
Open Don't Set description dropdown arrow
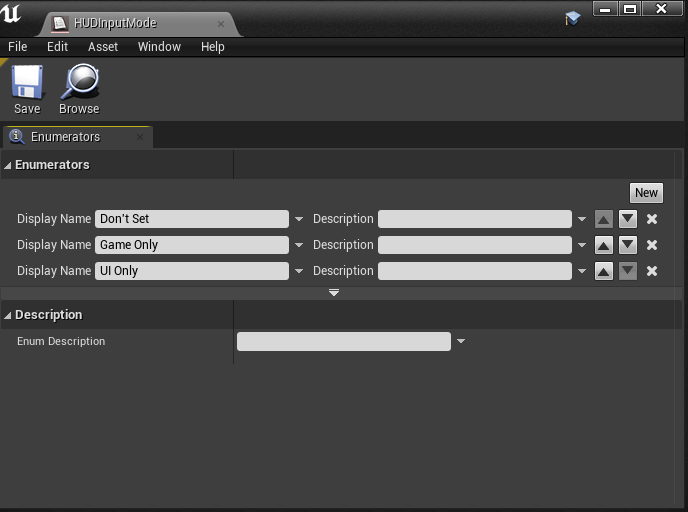point(582,219)
